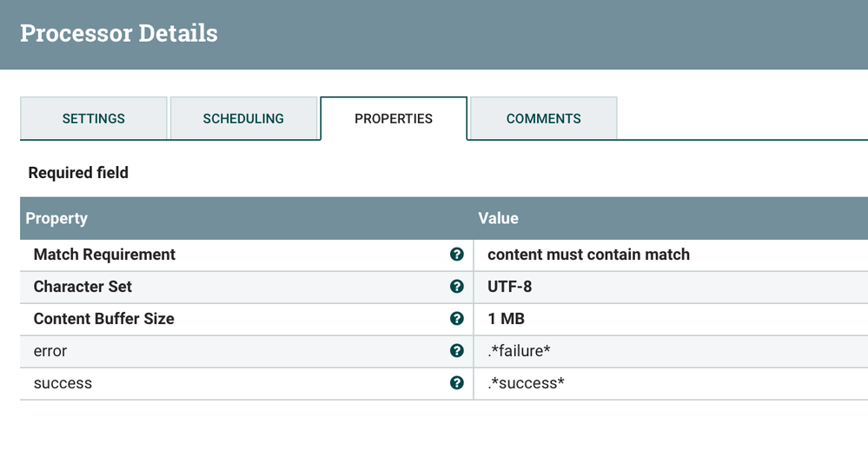This screenshot has height=450, width=868.
Task: Select the Character Set property name
Action: (83, 287)
